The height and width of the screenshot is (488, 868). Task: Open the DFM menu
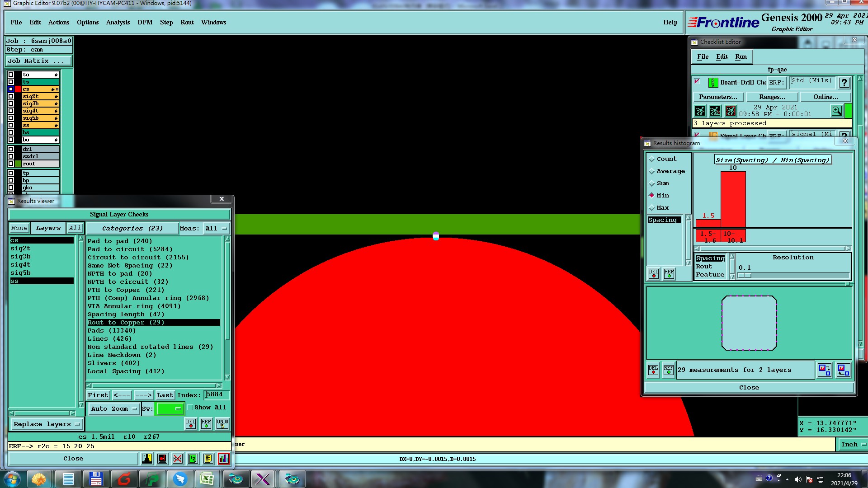(x=145, y=22)
